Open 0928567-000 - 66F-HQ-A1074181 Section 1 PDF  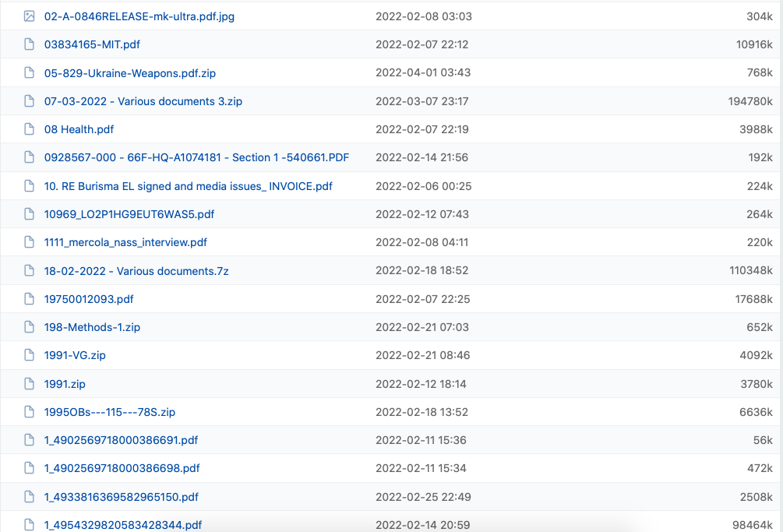(197, 157)
